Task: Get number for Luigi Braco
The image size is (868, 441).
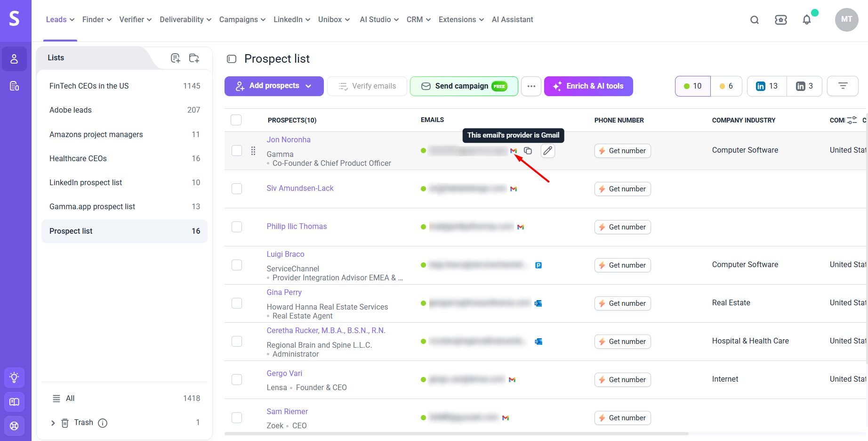Action: click(x=622, y=265)
